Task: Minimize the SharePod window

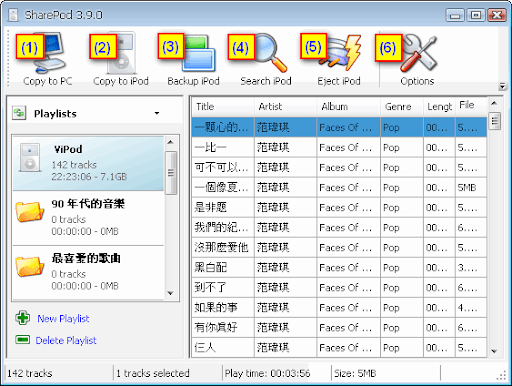Action: [455, 15]
